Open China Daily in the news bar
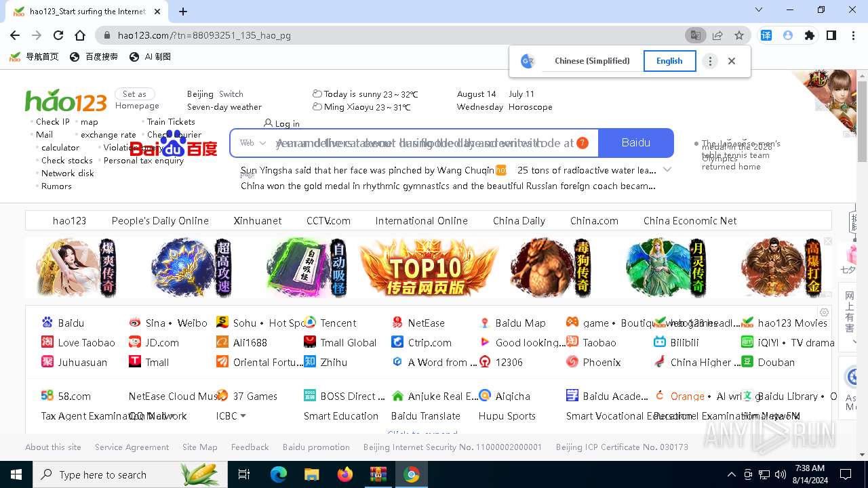The height and width of the screenshot is (488, 868). click(519, 221)
